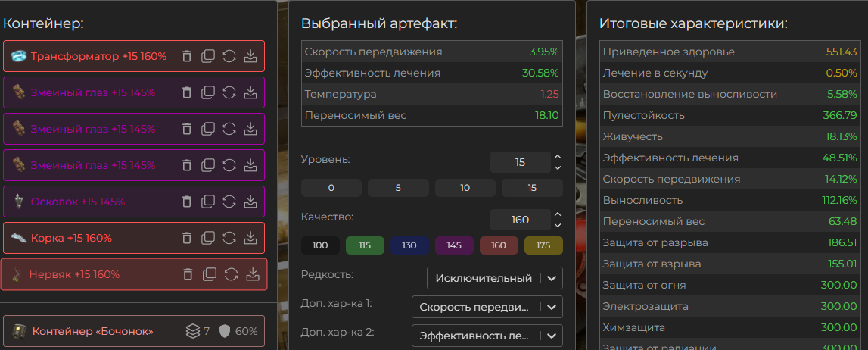The width and height of the screenshot is (868, 350).
Task: Click the download icon on Червяк row
Action: [253, 274]
